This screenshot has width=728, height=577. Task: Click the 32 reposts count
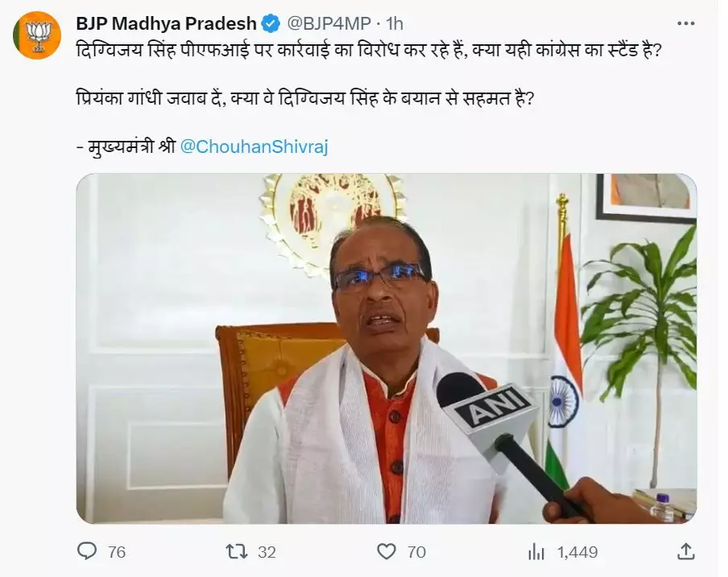click(x=267, y=552)
